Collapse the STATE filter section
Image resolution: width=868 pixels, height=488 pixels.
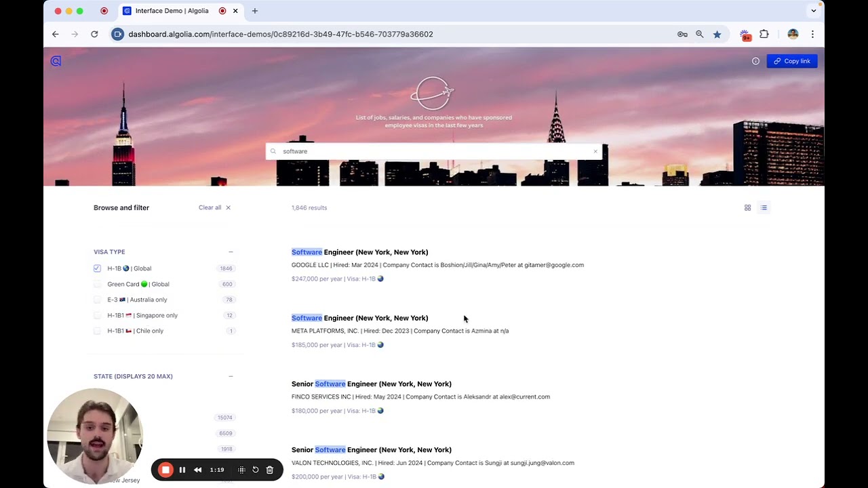click(231, 376)
